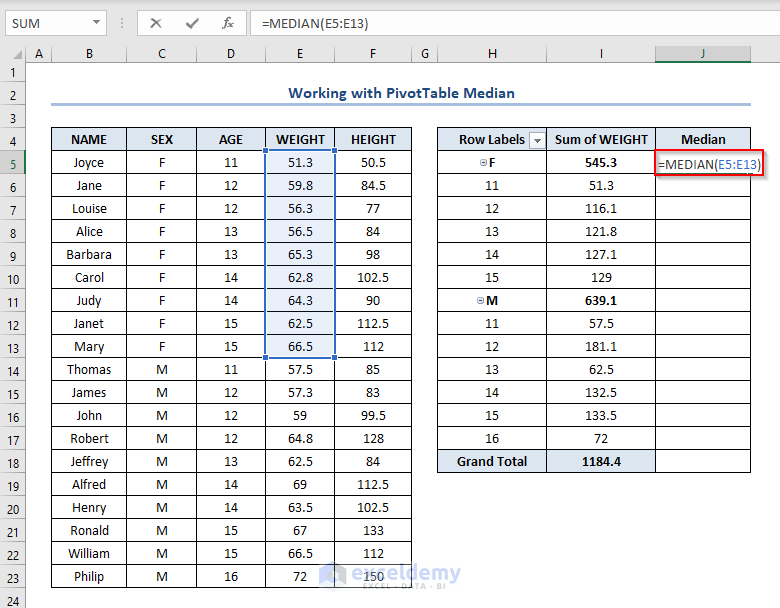Select the cell with name Barbara
780x608 pixels.
(x=89, y=254)
